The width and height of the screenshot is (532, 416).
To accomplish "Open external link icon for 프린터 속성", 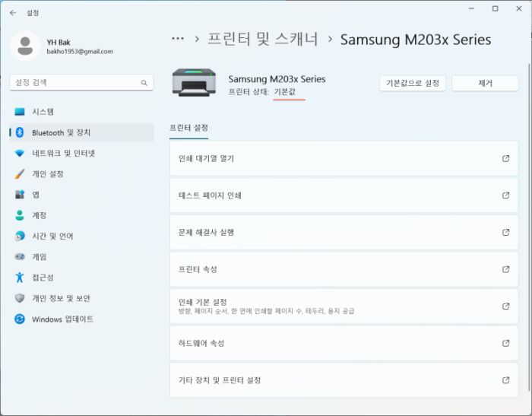I will click(x=506, y=269).
